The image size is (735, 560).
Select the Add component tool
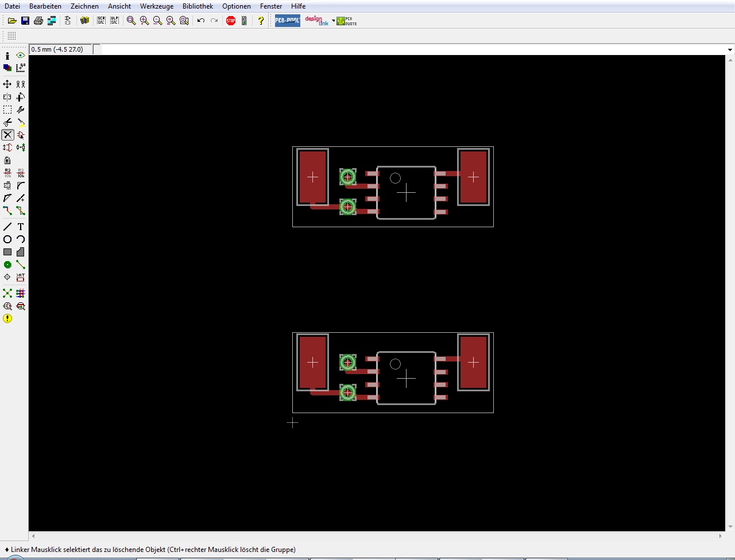click(21, 135)
